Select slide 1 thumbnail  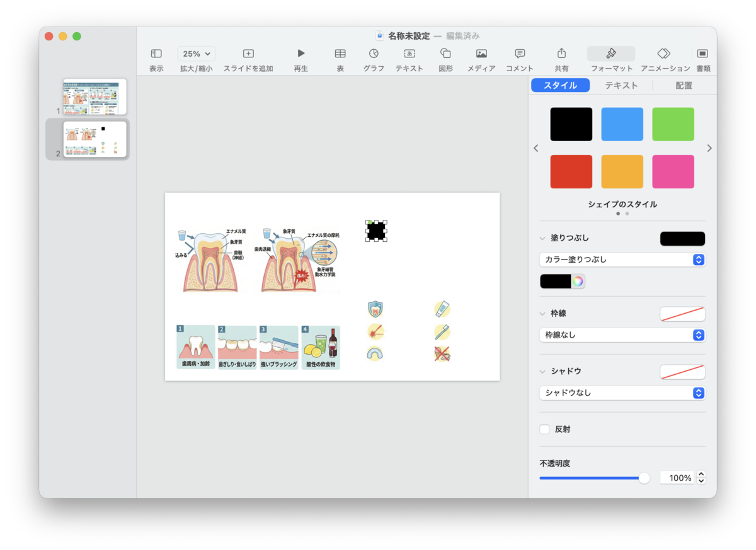pyautogui.click(x=94, y=96)
